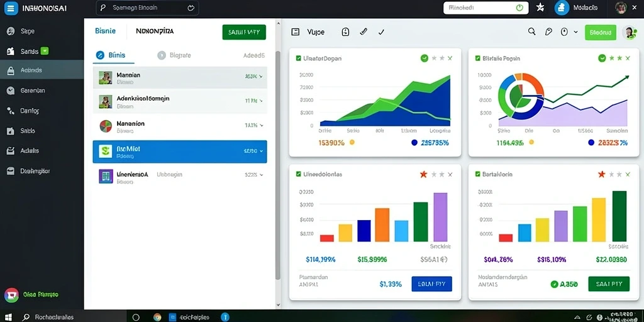
Task: Select Adinids in the left sidebar
Action: 42,70
